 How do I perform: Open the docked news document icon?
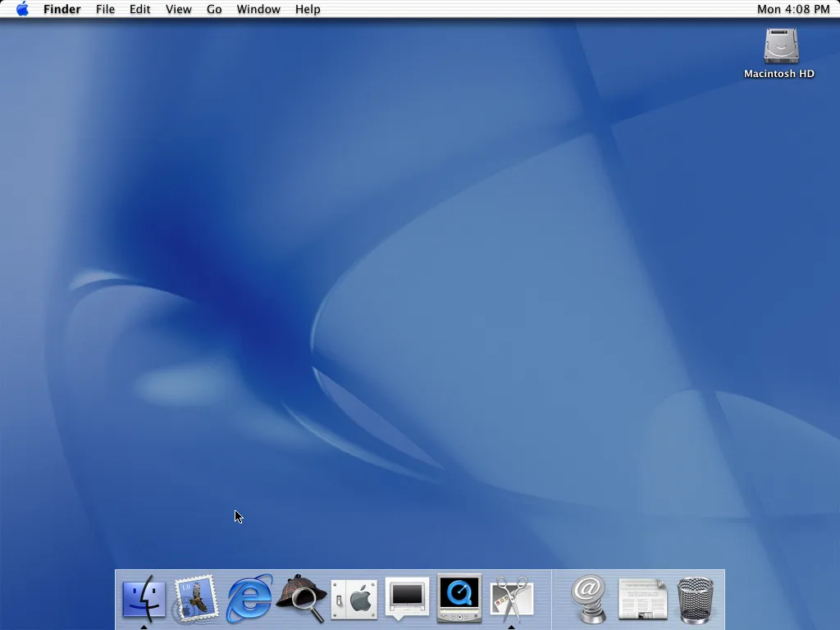point(641,599)
